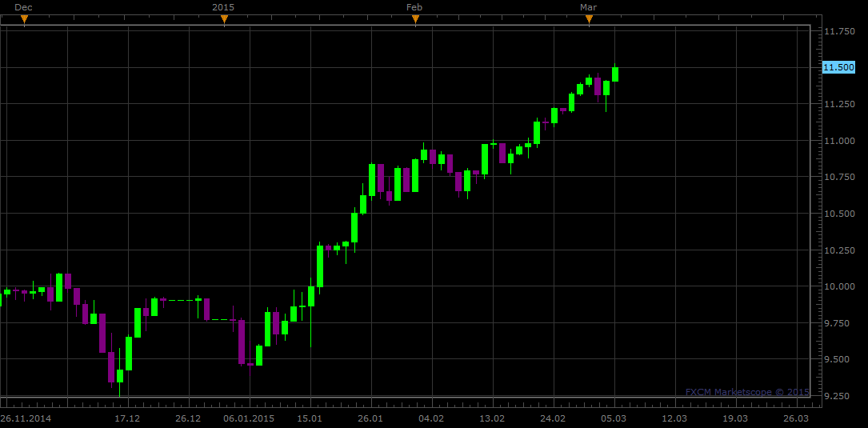Select the 19.03 date axis label
868x428 pixels.
735,418
